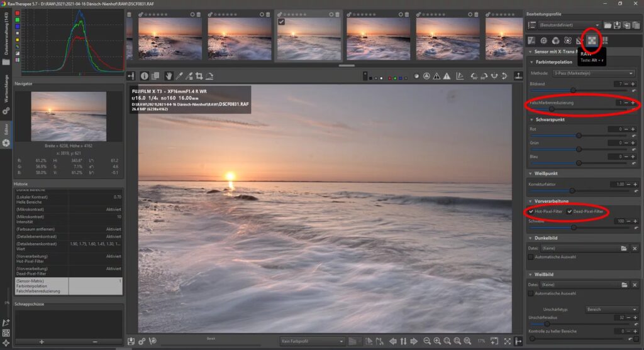Open the Exposure tab in tool panel
Screen dimensions: 644x350
(531, 41)
